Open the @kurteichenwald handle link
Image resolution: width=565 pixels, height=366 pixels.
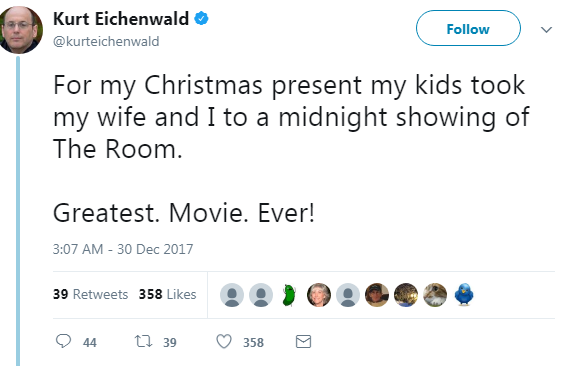tap(106, 41)
